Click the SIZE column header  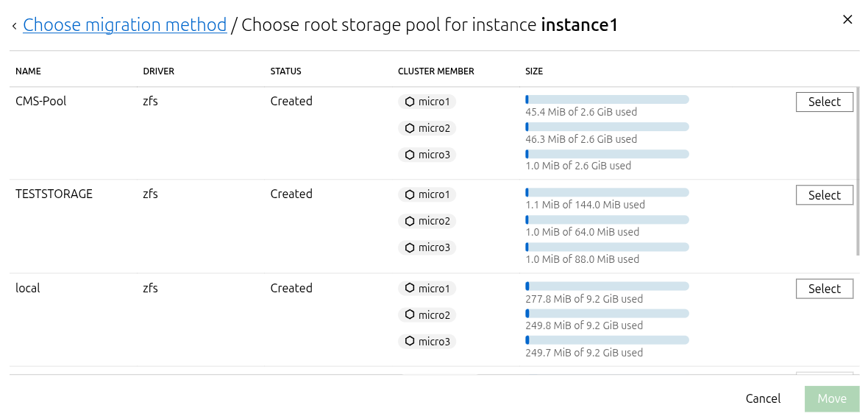point(534,71)
